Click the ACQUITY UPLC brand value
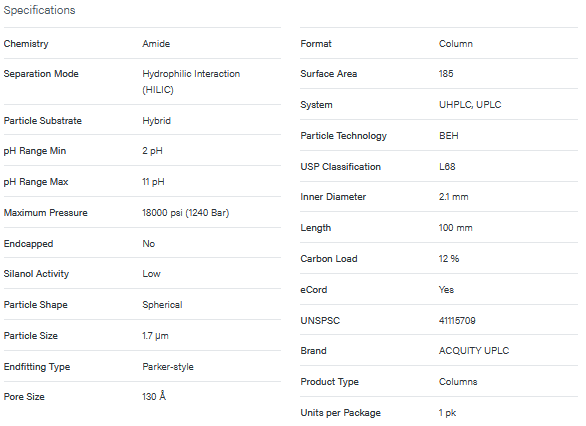 point(474,351)
